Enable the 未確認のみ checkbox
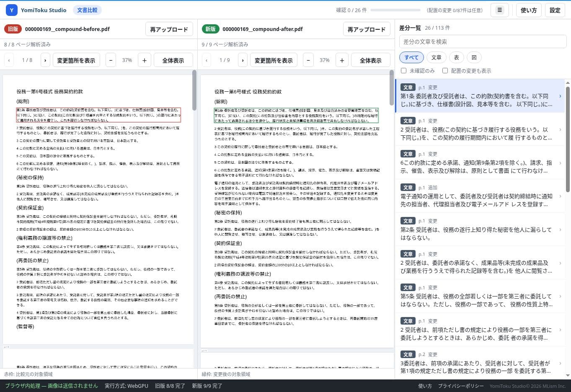 point(403,71)
